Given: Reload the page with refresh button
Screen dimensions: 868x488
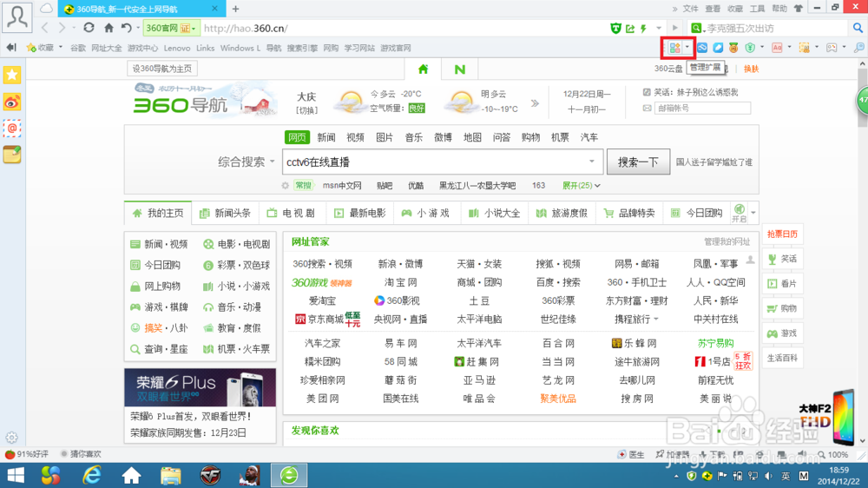Looking at the screenshot, I should [89, 28].
